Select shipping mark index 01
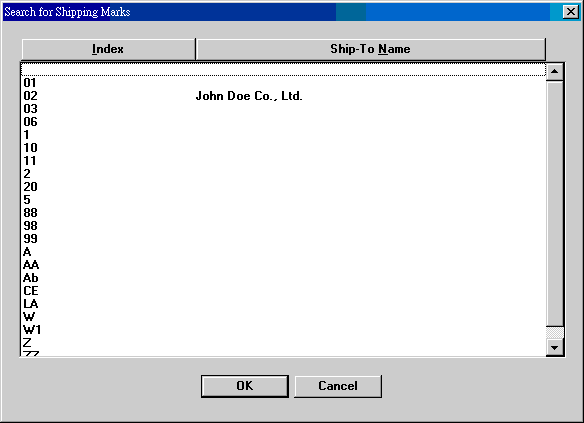This screenshot has width=584, height=423. point(283,83)
